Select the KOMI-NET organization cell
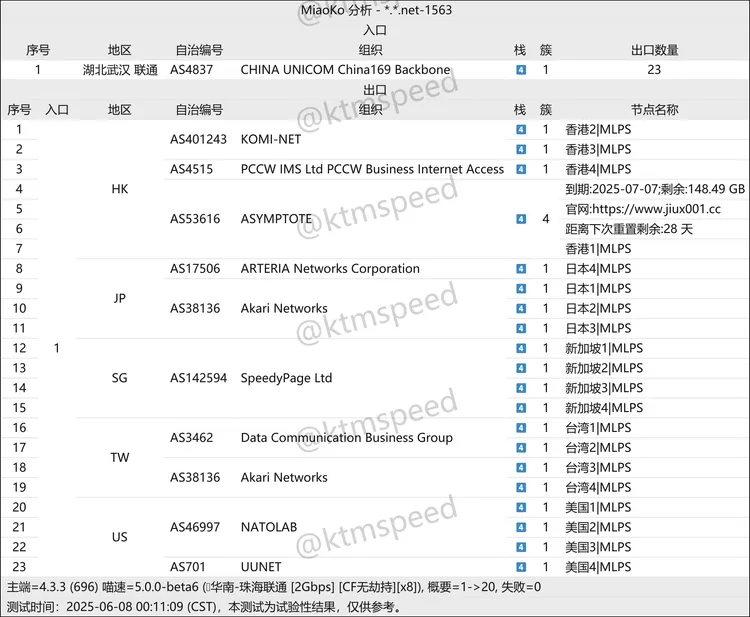Image resolution: width=750 pixels, height=617 pixels. (x=270, y=139)
